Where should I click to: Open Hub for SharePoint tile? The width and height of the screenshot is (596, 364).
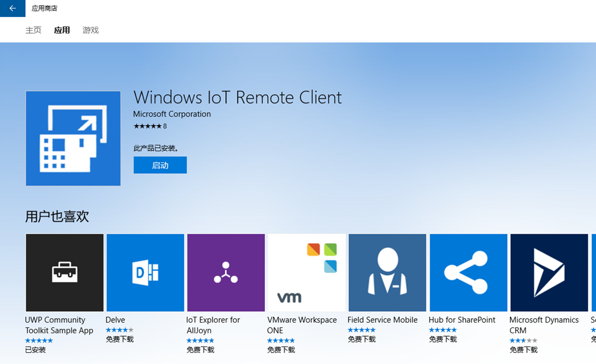click(x=469, y=273)
